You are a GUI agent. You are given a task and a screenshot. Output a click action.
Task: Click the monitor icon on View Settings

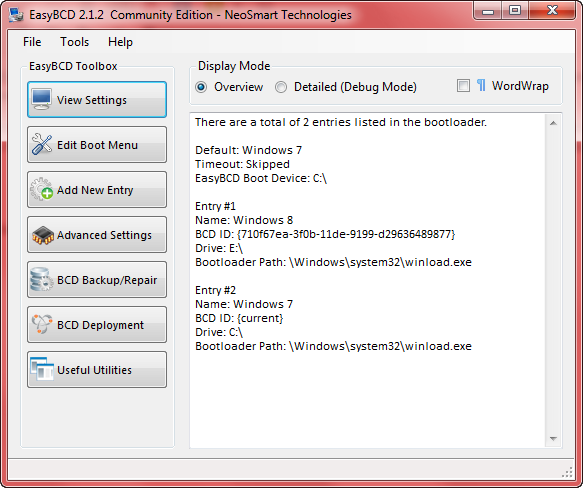[x=41, y=99]
